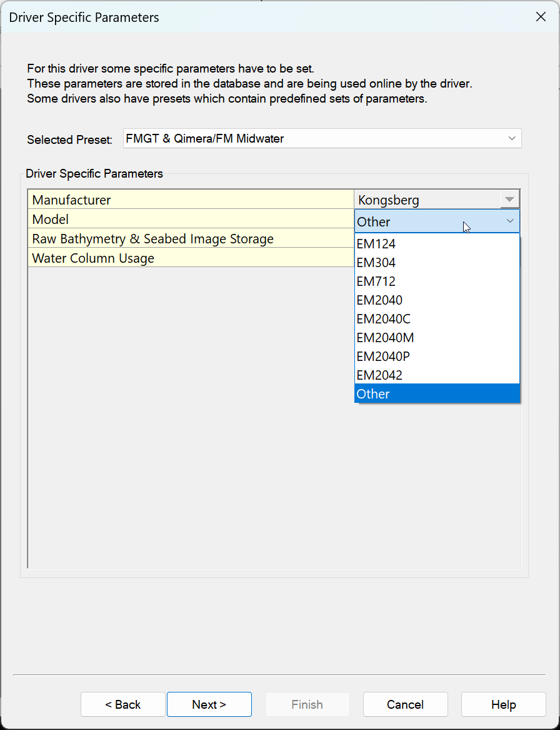Screen dimensions: 560x730
Task: Select the Manufacturer parameter label cell
Action: (x=191, y=200)
